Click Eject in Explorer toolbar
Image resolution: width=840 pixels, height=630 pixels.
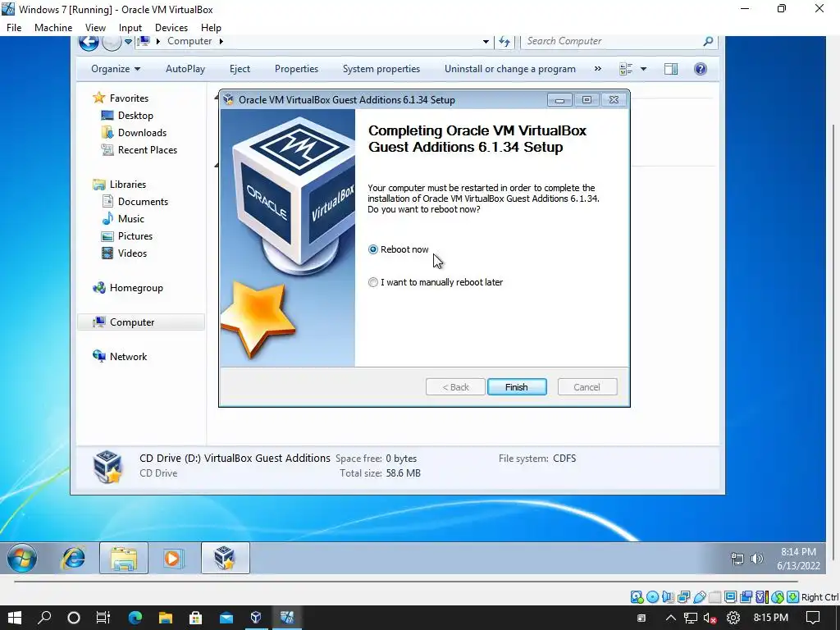click(x=240, y=69)
